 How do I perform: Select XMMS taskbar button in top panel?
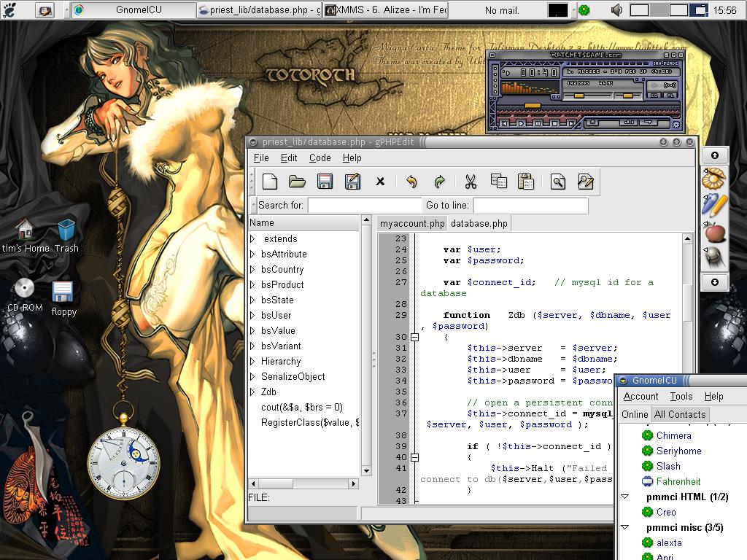387,10
